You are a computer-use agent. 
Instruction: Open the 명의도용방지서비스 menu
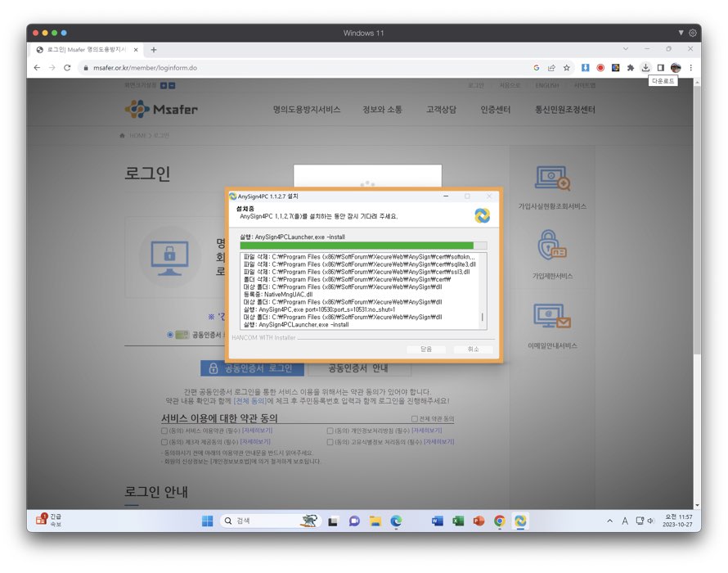click(307, 110)
